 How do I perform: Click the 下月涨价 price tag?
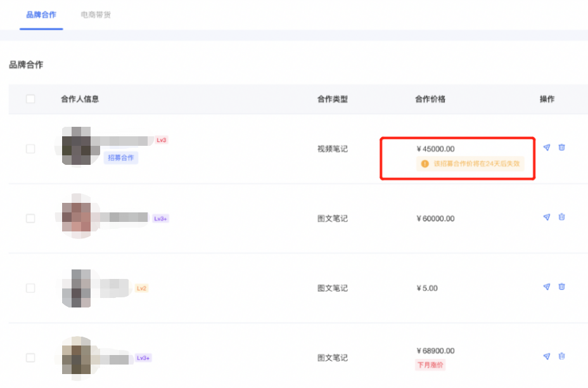[x=430, y=365]
